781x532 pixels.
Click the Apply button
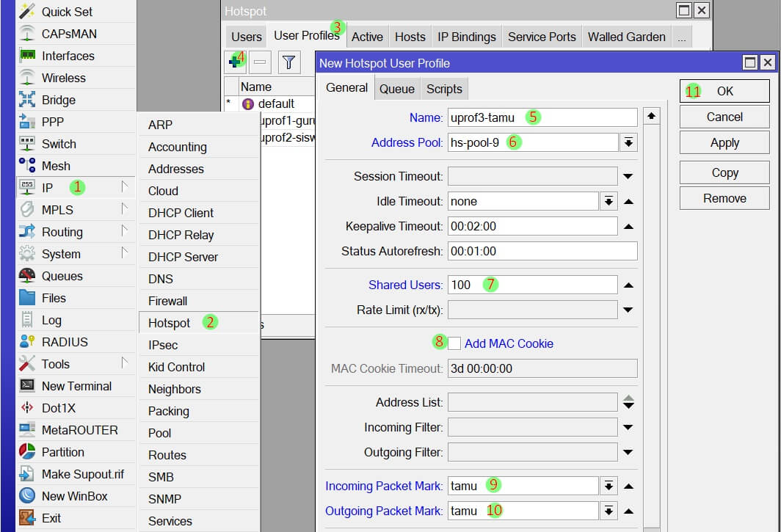724,143
